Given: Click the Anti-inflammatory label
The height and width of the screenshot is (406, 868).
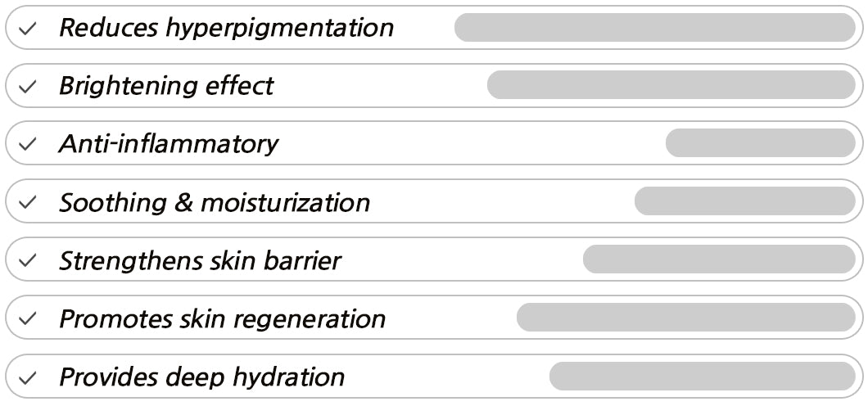Looking at the screenshot, I should (x=169, y=144).
